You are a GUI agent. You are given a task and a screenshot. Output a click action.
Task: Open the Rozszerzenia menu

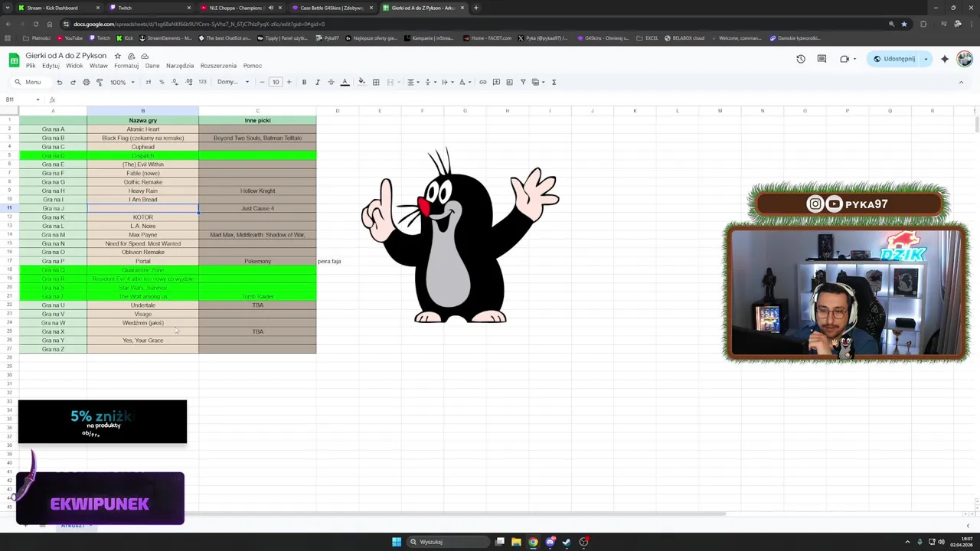pyautogui.click(x=218, y=66)
